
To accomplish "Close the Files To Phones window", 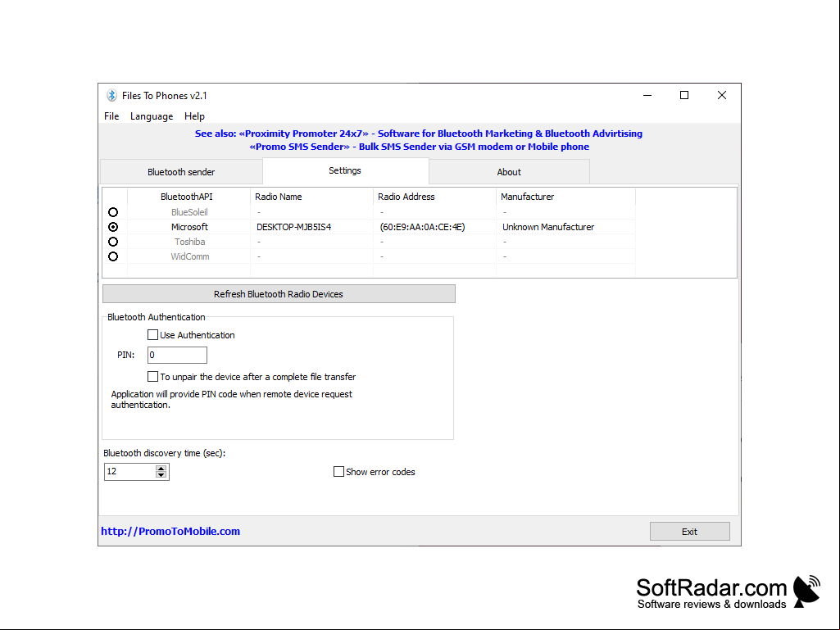I will [x=722, y=95].
